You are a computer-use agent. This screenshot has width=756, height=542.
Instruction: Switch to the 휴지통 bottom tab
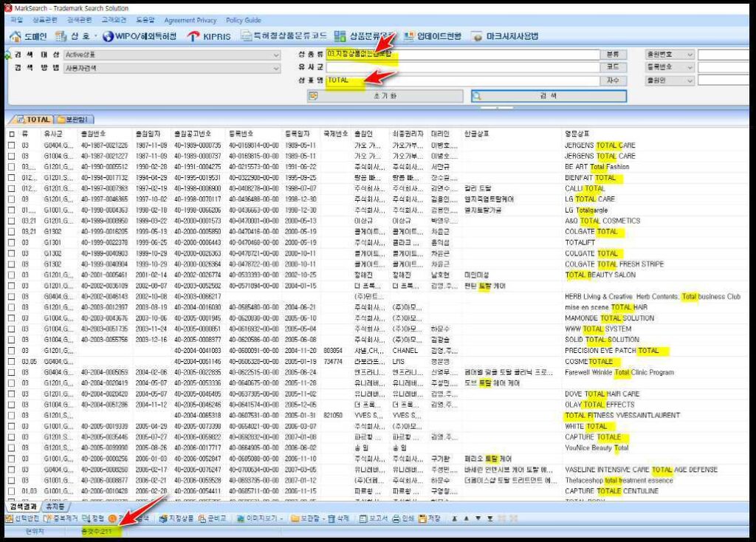55,507
